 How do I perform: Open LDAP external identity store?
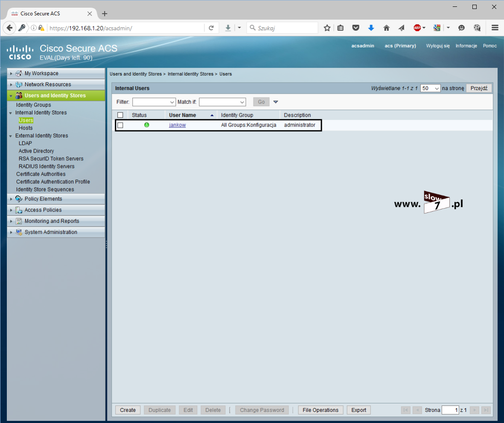coord(25,143)
